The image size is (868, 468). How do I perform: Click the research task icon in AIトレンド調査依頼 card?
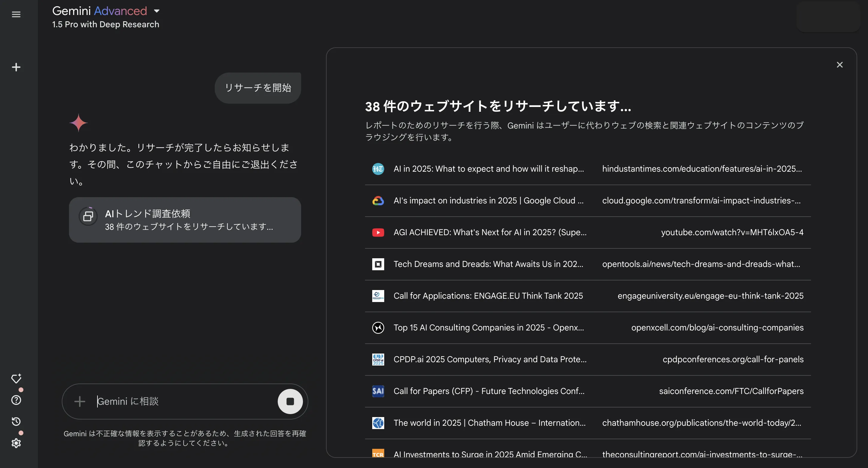point(88,216)
